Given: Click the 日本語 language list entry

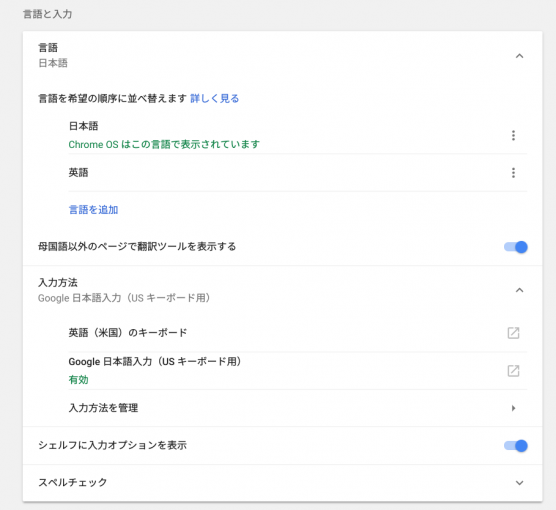Looking at the screenshot, I should [83, 126].
